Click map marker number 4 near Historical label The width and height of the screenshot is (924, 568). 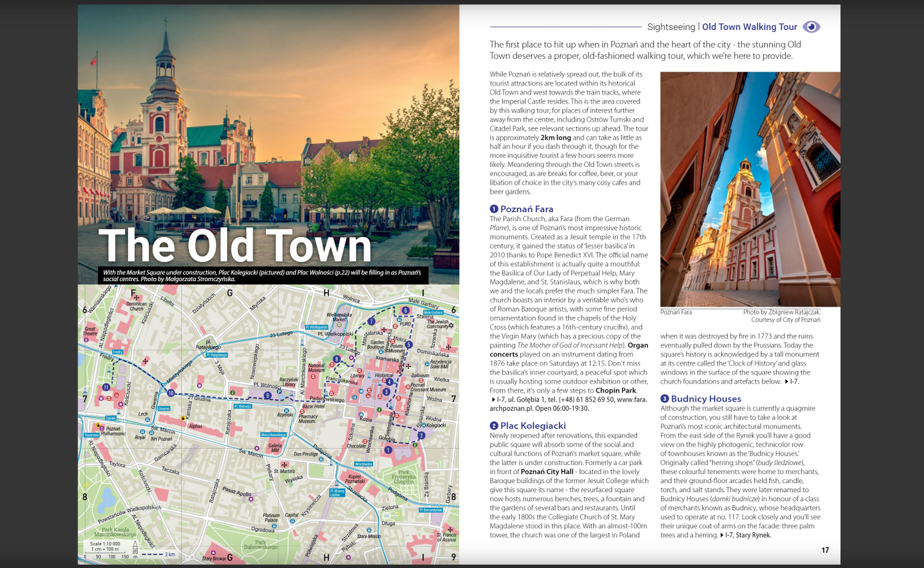pyautogui.click(x=389, y=382)
